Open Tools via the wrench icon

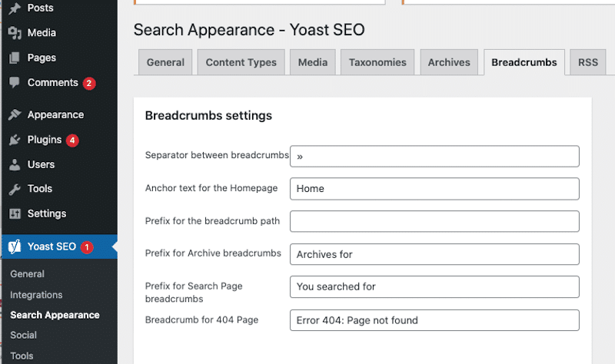(15, 189)
